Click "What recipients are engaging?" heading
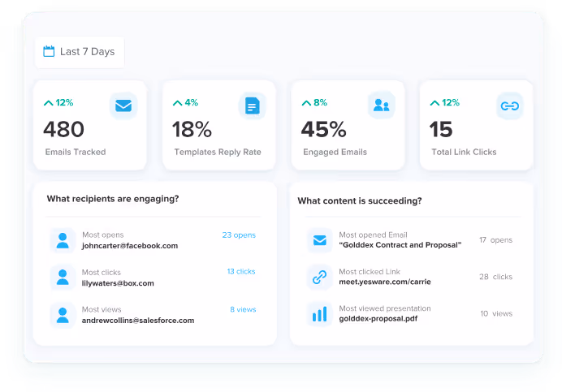Screen dimensions: 562x392 (x=113, y=199)
